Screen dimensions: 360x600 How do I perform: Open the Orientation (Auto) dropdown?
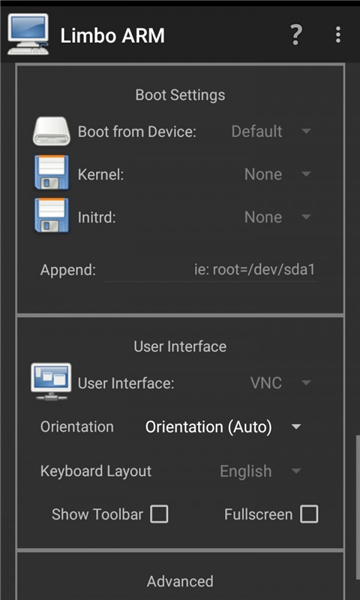coord(223,427)
